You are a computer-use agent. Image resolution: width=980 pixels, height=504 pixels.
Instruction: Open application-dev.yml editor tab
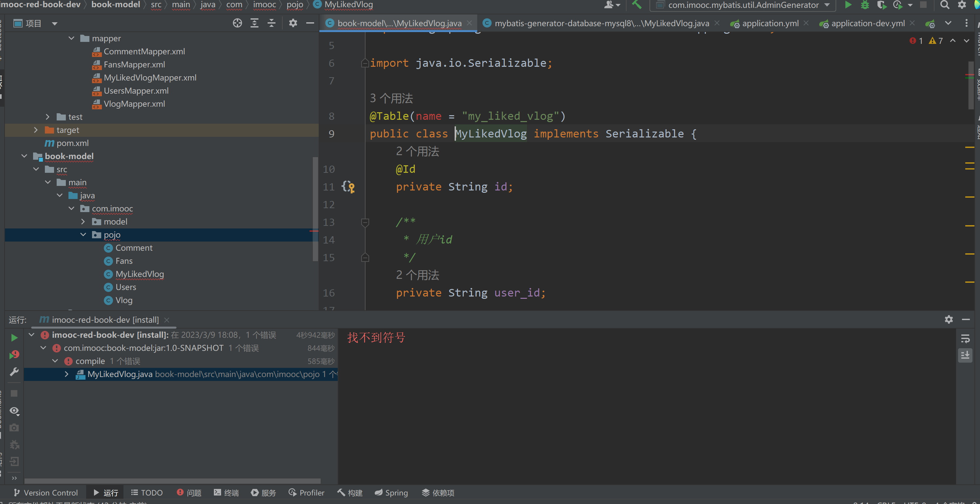[x=867, y=23]
